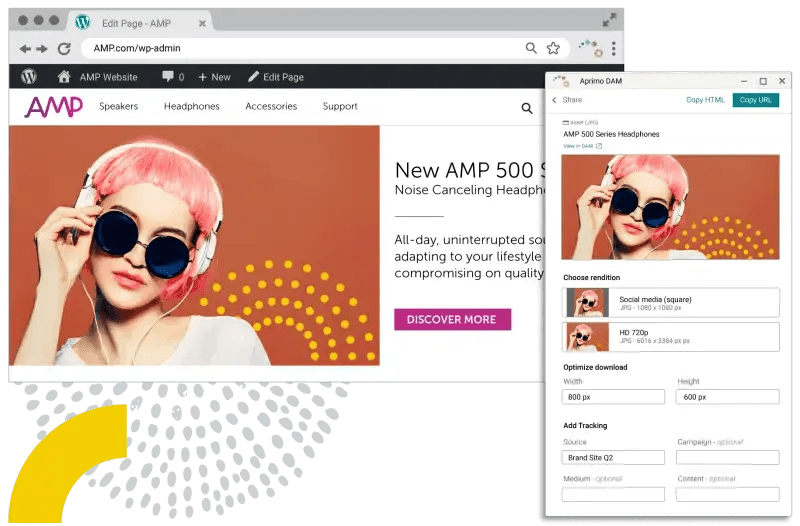Go back using the Share arrow in Aprimo DAM
Image resolution: width=800 pixels, height=526 pixels.
coord(554,100)
